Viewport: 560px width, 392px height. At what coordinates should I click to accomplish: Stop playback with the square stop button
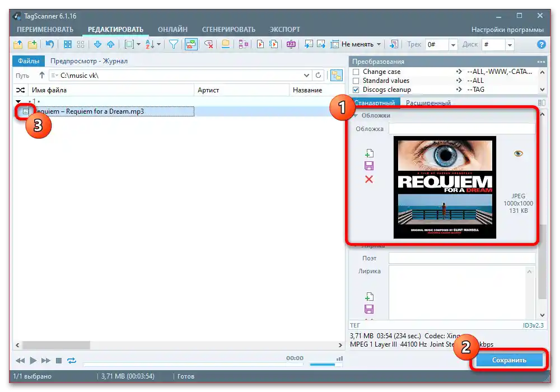click(x=59, y=361)
